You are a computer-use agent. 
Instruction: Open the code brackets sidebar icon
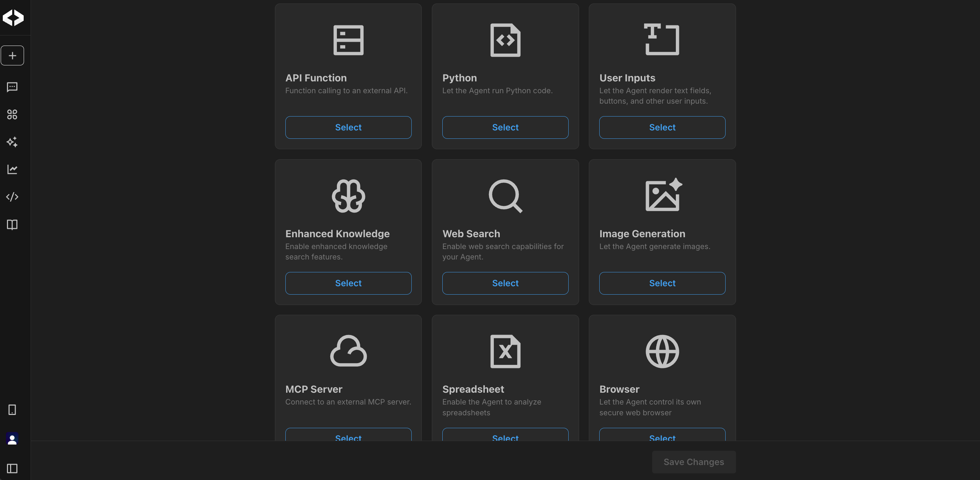point(12,197)
